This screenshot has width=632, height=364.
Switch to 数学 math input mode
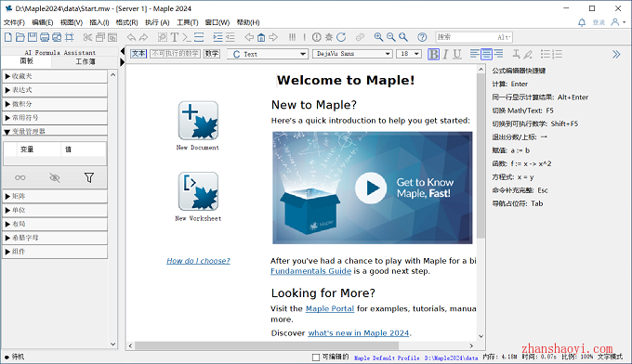click(x=212, y=54)
